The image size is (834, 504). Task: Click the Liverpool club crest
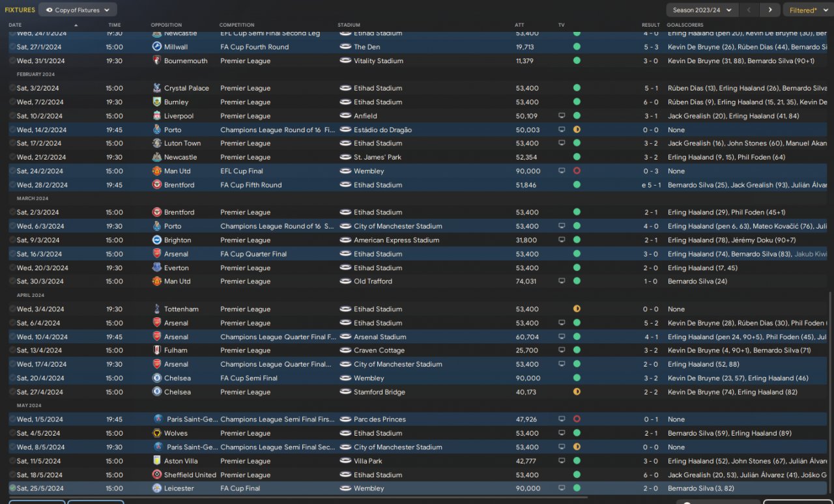click(156, 116)
